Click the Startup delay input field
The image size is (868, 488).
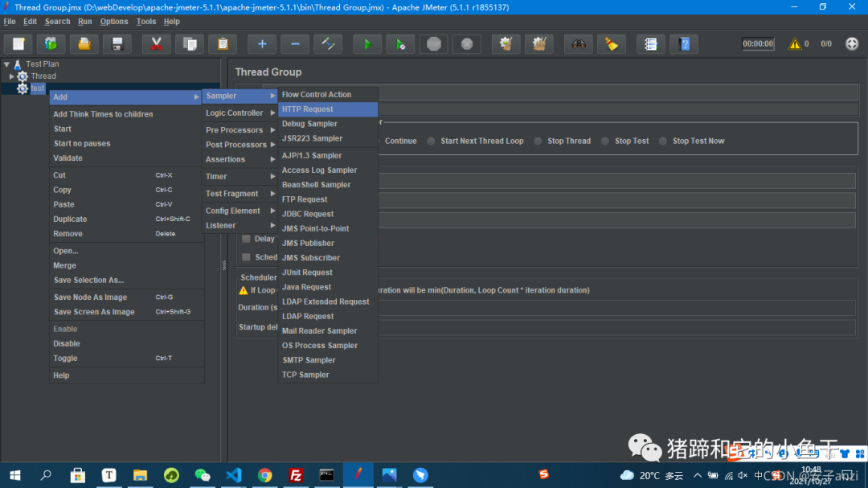tap(617, 327)
